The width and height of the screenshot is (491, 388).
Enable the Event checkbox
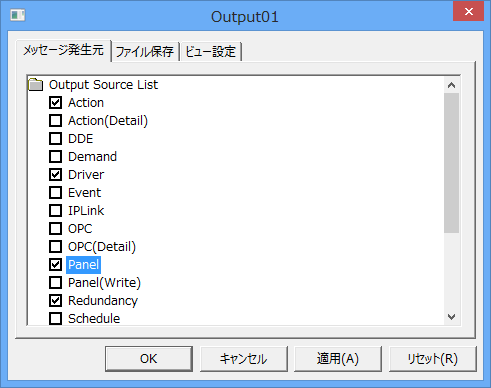(55, 192)
